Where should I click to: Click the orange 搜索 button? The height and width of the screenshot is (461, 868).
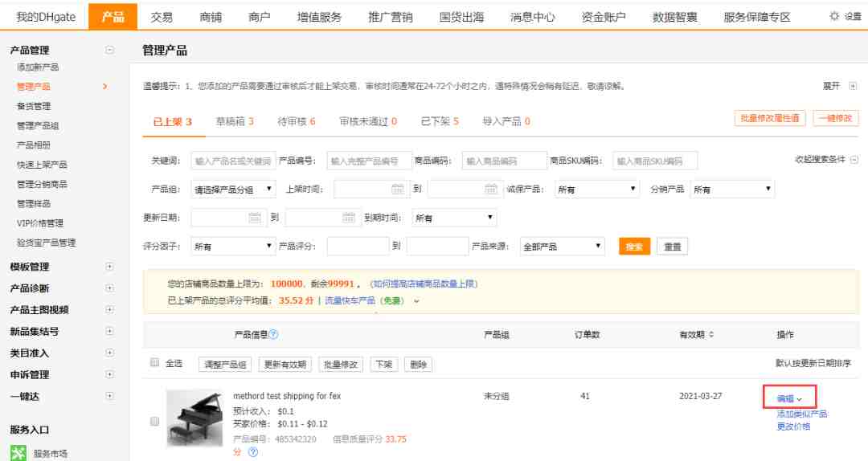[634, 247]
